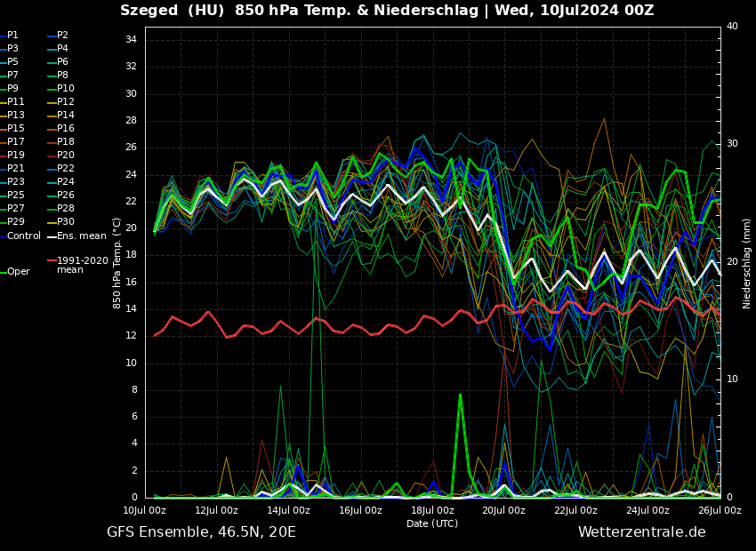The image size is (756, 551).
Task: Click the 850 hPa Temp. axis label
Action: click(x=117, y=263)
